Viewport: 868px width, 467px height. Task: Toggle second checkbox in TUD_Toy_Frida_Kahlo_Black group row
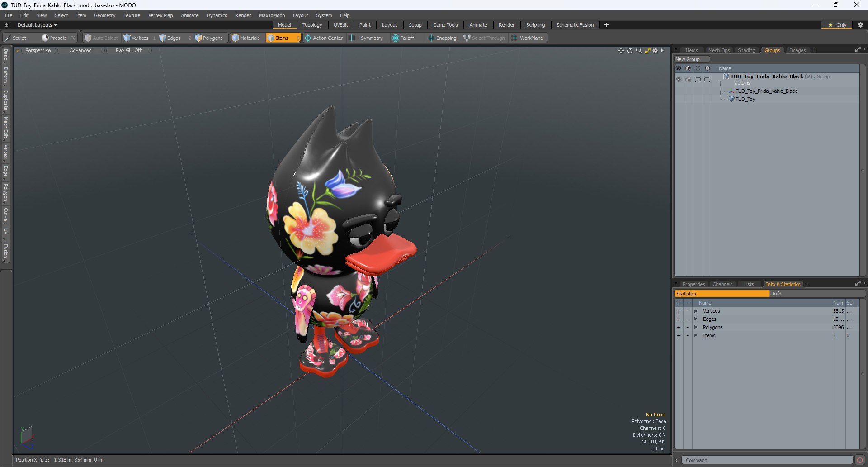click(x=708, y=80)
